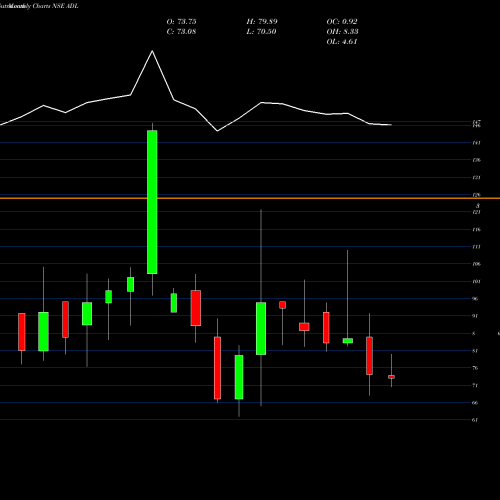Screen dimensions: 500x500
Task: Click the price axis label '116'
Action: pos(477,230)
